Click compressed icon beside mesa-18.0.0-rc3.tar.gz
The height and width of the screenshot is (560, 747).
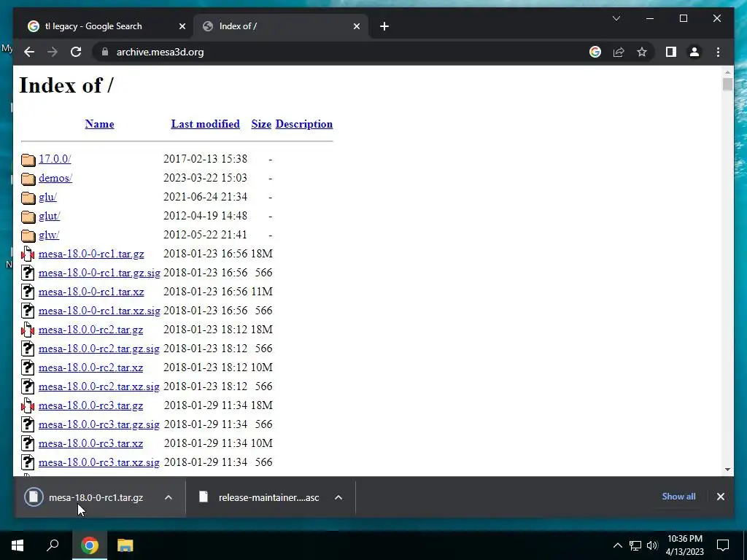tap(28, 405)
